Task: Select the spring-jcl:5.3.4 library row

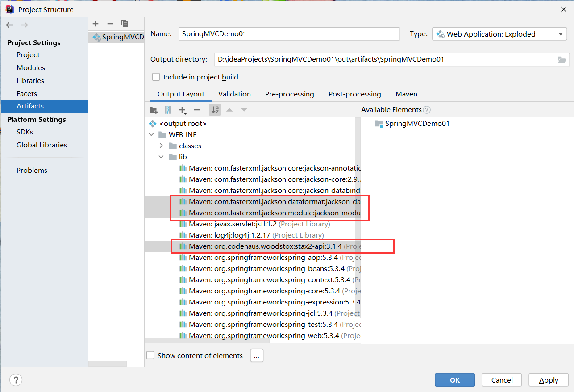Action: click(x=270, y=313)
